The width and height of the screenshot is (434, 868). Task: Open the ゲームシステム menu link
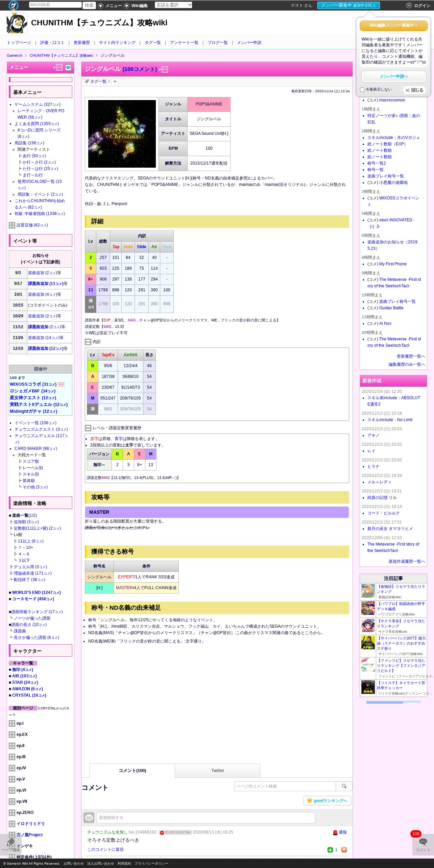(38, 105)
